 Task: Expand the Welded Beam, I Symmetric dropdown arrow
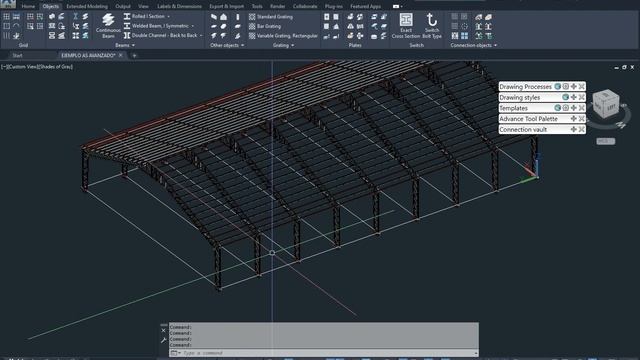pyautogui.click(x=193, y=26)
